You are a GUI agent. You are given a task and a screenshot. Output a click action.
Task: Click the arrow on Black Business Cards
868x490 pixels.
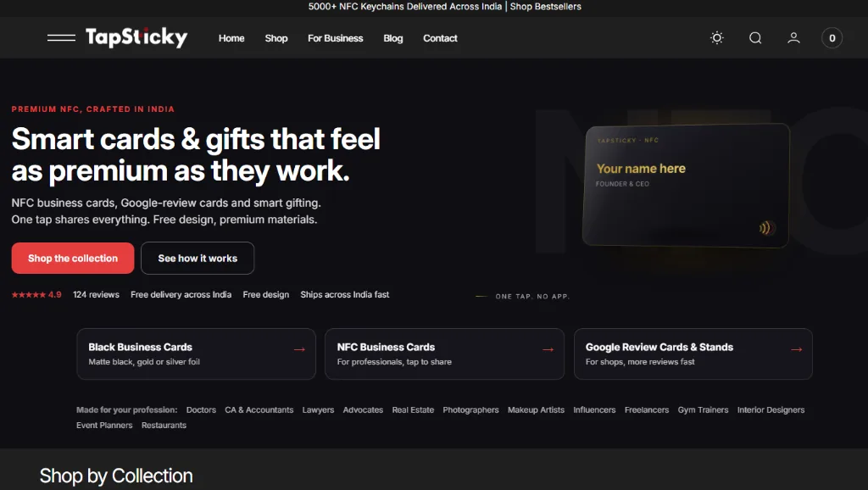point(299,349)
